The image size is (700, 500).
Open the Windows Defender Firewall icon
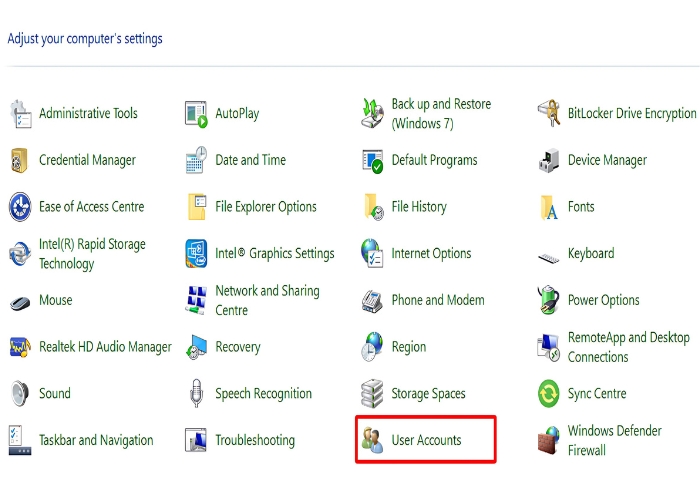point(549,440)
